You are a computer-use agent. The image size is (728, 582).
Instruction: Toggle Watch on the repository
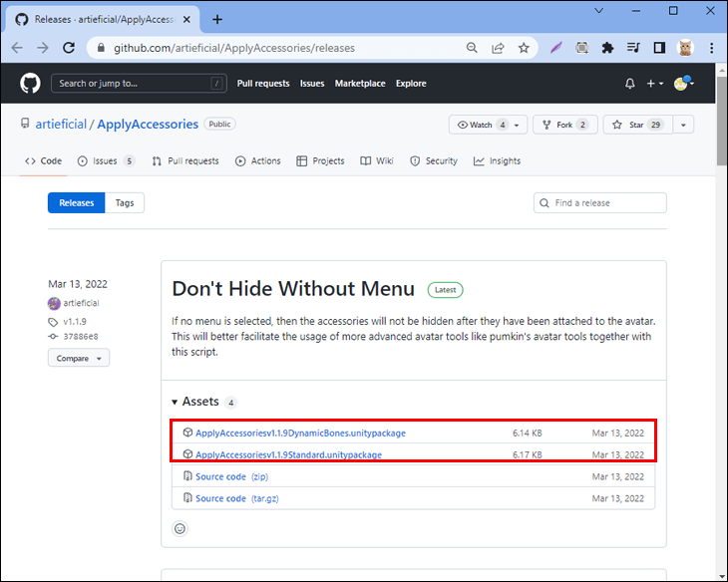[x=480, y=125]
